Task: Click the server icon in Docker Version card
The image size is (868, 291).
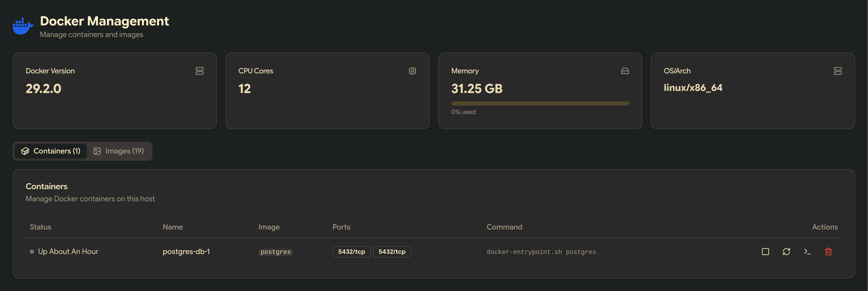Action: [x=199, y=71]
